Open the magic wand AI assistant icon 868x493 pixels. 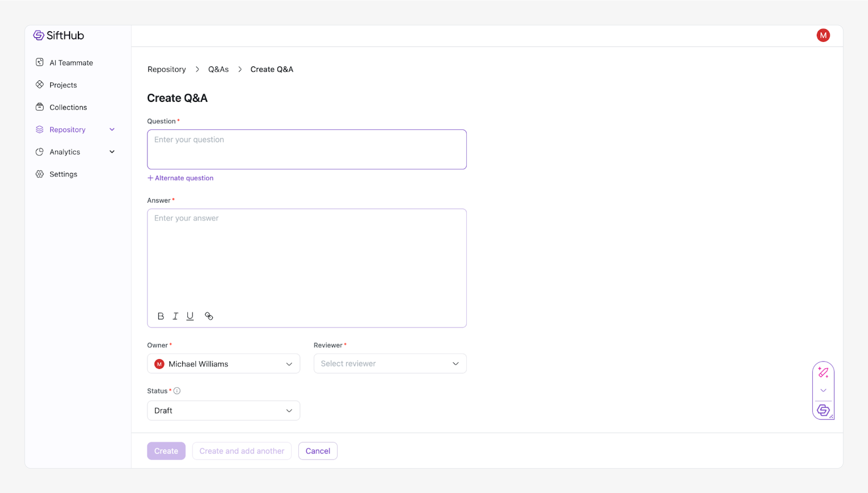click(x=823, y=373)
